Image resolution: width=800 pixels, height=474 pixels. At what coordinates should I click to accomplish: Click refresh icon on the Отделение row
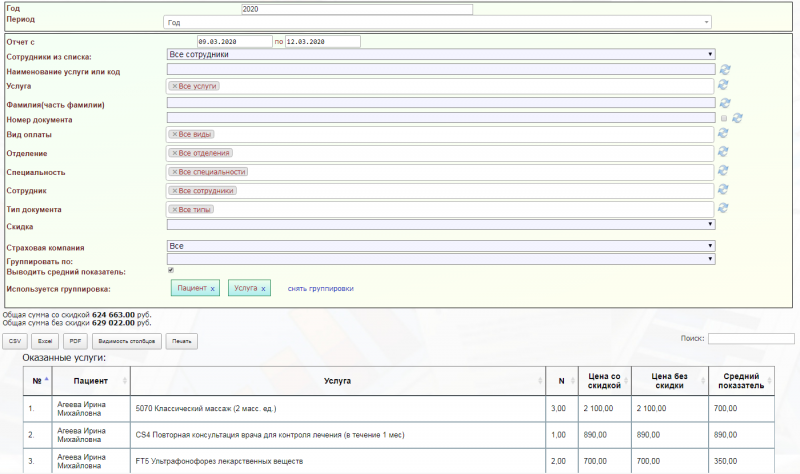pyautogui.click(x=724, y=153)
